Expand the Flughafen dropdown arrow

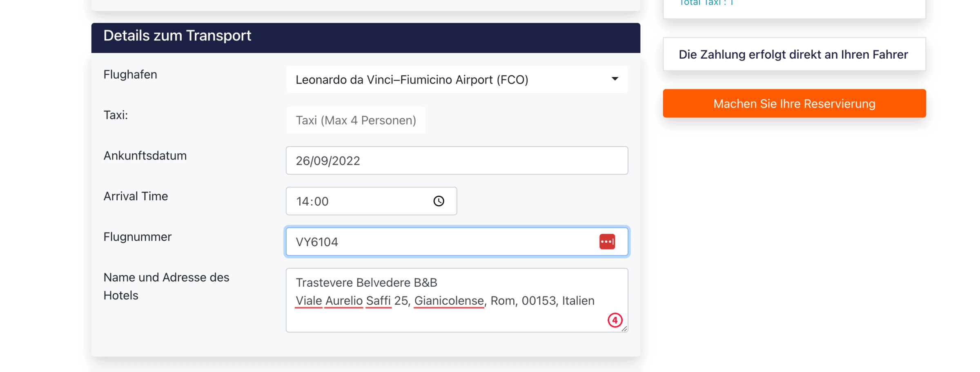[615, 79]
